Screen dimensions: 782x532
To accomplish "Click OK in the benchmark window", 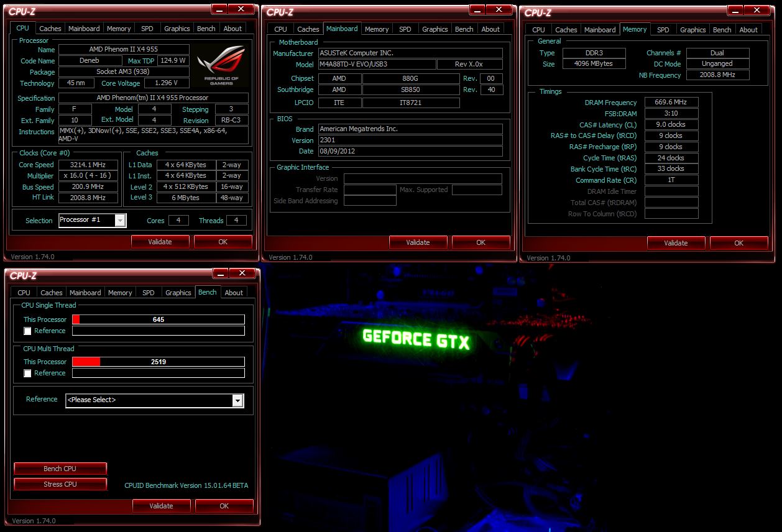I will point(224,506).
